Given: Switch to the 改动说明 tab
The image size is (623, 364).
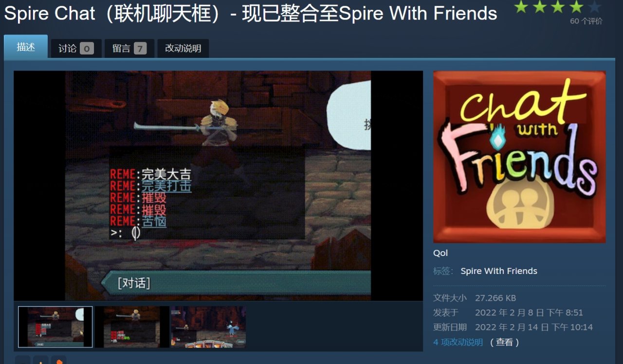Looking at the screenshot, I should [x=183, y=48].
